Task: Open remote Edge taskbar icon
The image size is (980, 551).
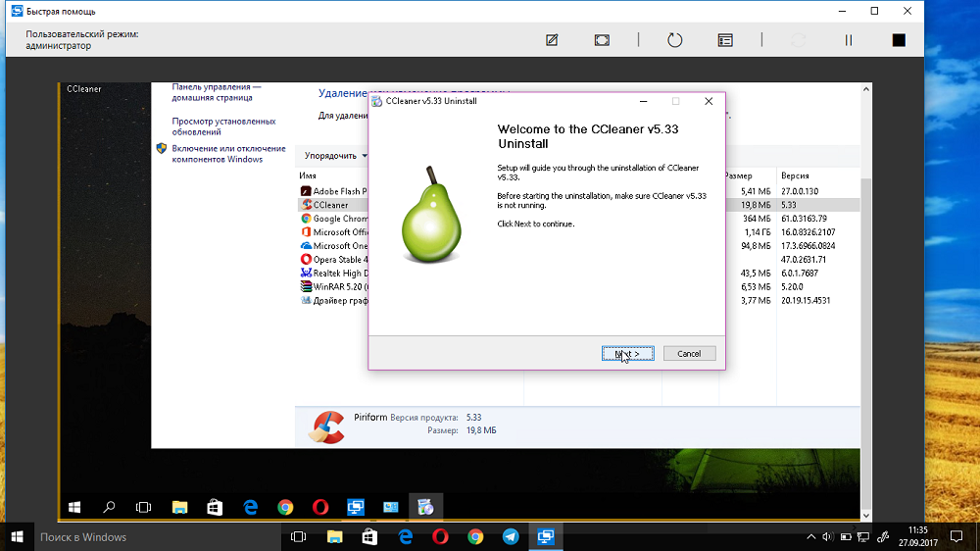Action: tap(251, 507)
